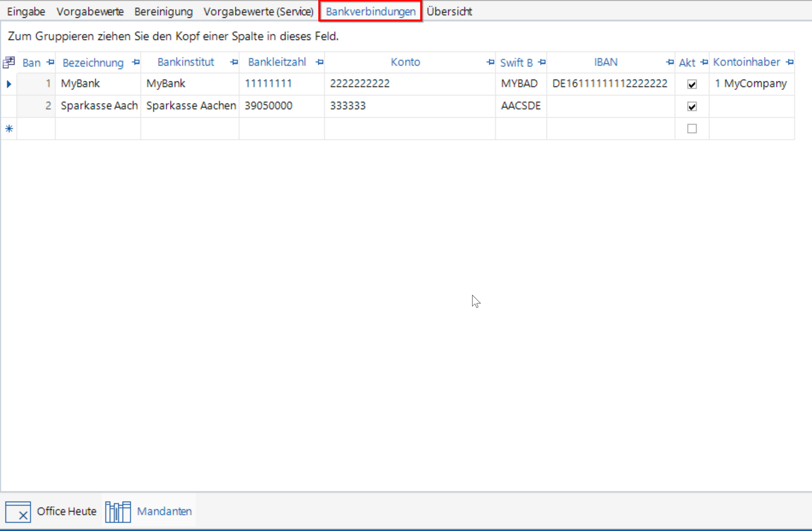Go to the Übersicht tab
Viewport: 812px width, 531px height.
pos(449,12)
